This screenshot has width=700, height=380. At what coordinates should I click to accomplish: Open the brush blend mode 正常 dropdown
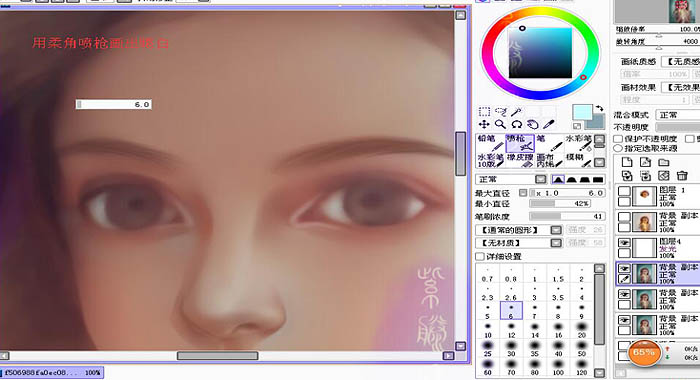541,180
